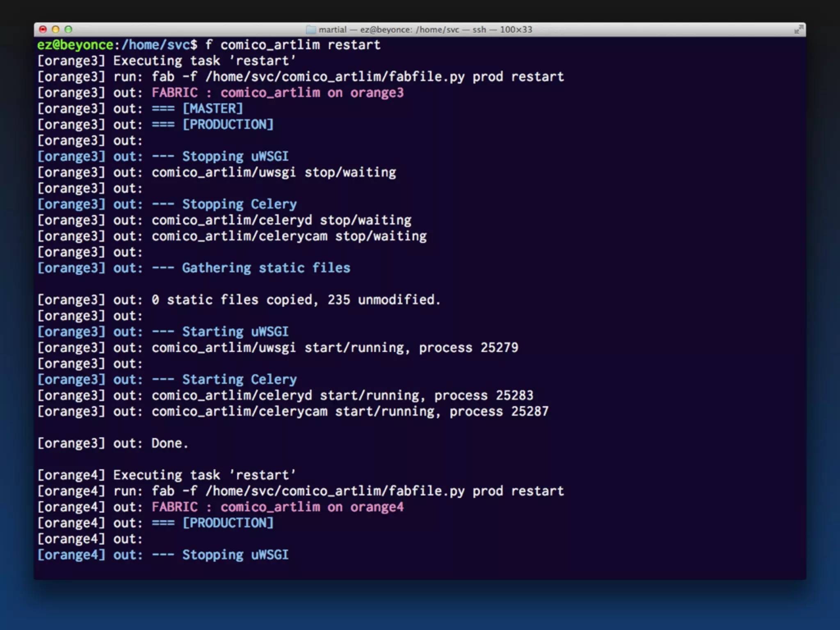Click 'Gathering static files' output line
Image resolution: width=840 pixels, height=630 pixels.
pos(266,268)
